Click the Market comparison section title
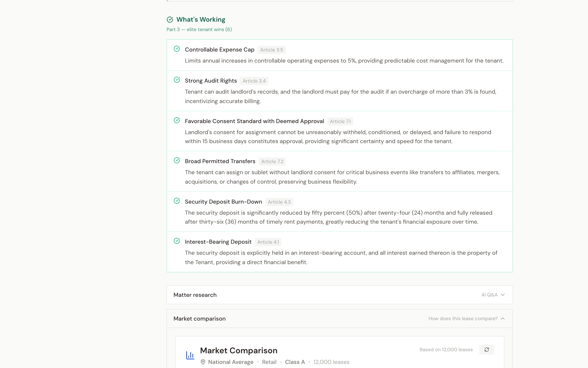This screenshot has height=368, width=588. (199, 319)
